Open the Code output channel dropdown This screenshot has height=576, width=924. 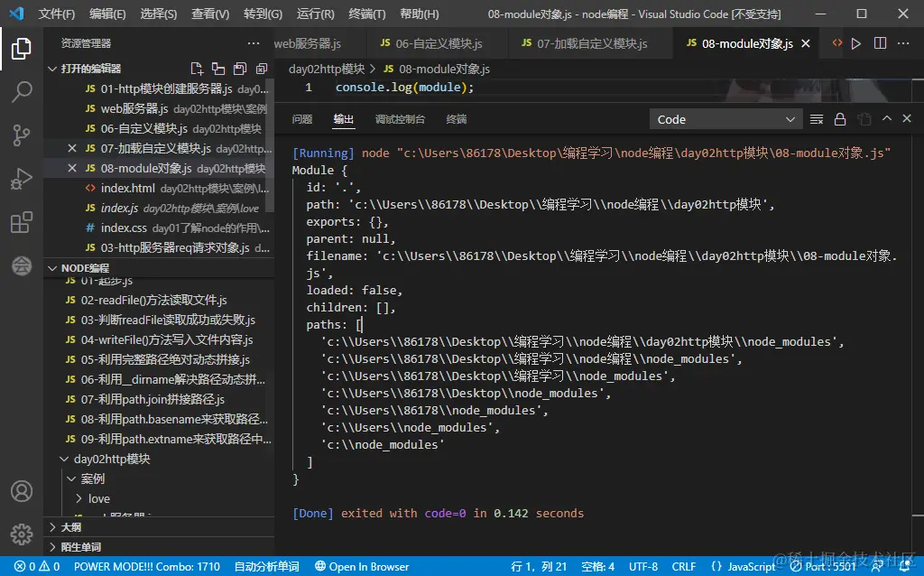point(726,119)
